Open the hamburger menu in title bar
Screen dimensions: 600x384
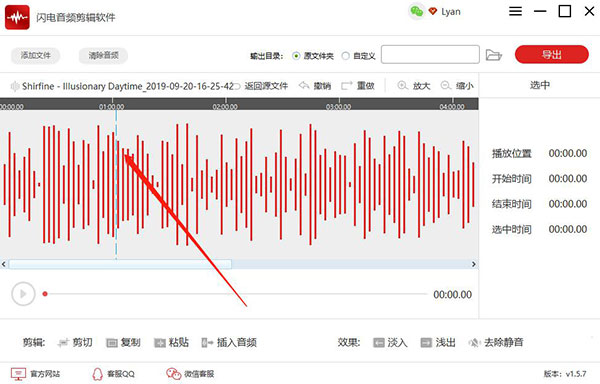click(515, 11)
